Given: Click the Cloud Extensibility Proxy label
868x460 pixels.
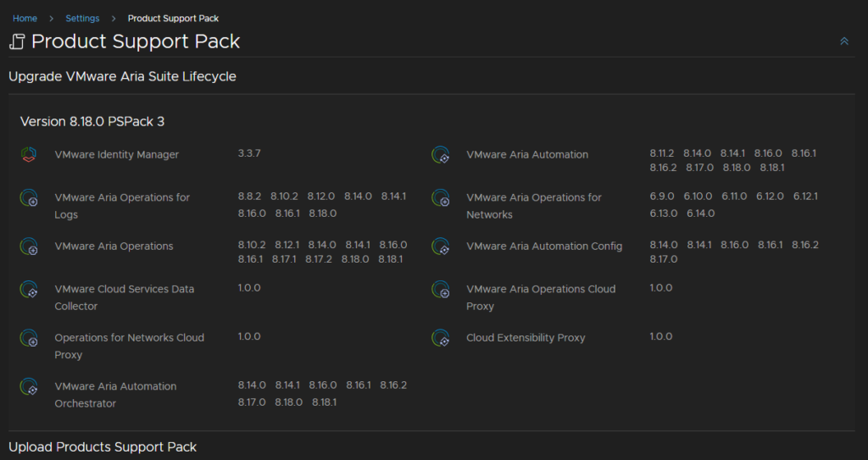Looking at the screenshot, I should (x=526, y=338).
